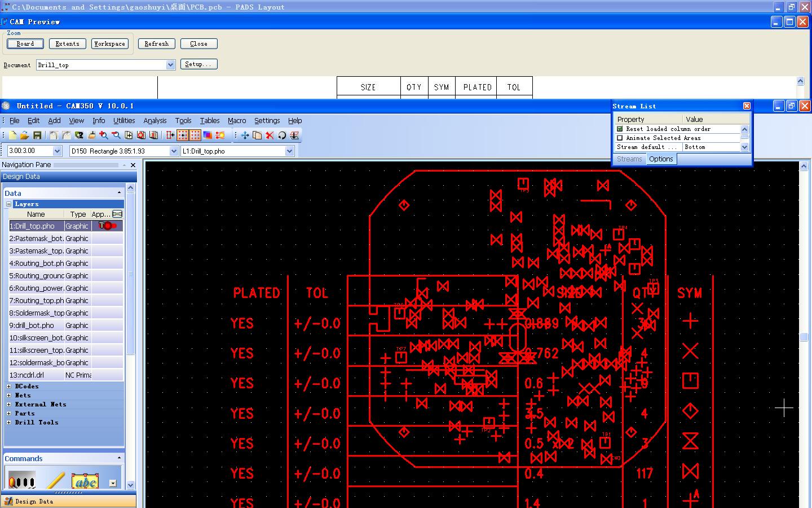Enable Animate Selected Areas checkbox
Viewport: 812px width, 508px height.
click(620, 138)
